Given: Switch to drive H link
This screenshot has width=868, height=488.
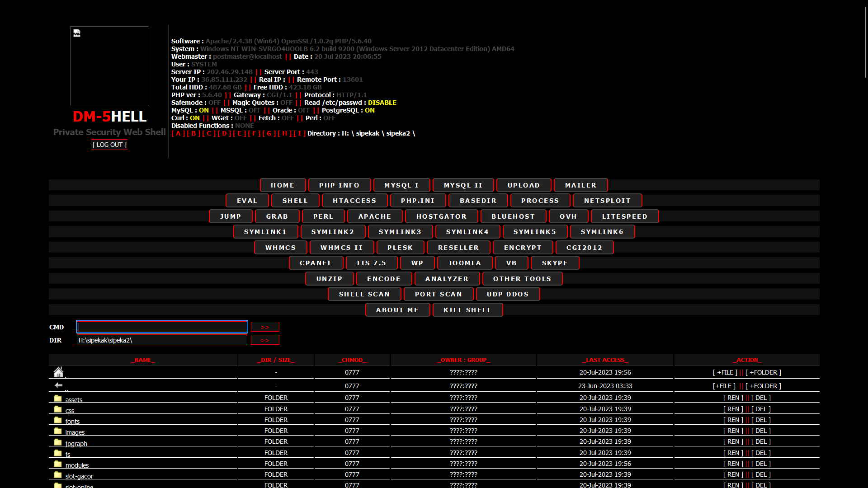Looking at the screenshot, I should tap(285, 133).
